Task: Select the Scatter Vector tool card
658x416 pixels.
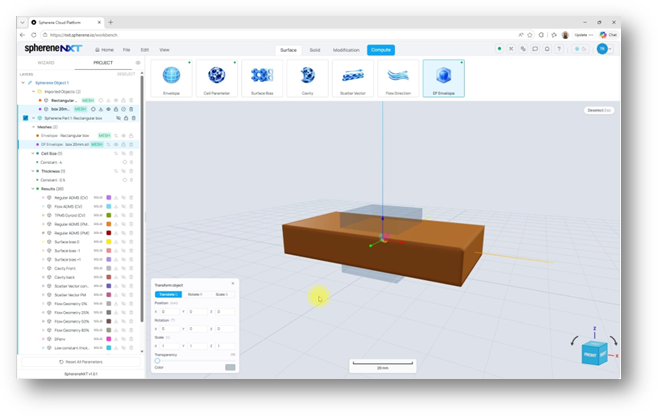Action: coord(352,78)
